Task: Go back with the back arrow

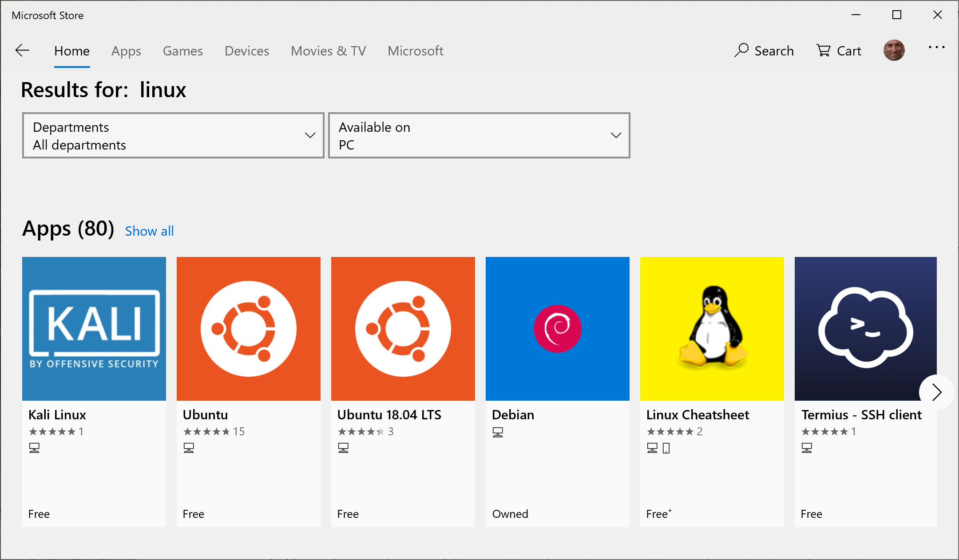Action: [22, 51]
